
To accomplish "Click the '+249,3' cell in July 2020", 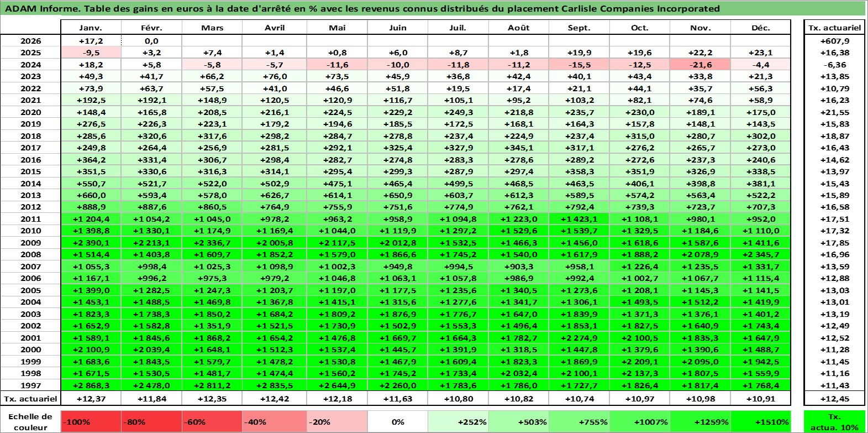I will pyautogui.click(x=458, y=112).
